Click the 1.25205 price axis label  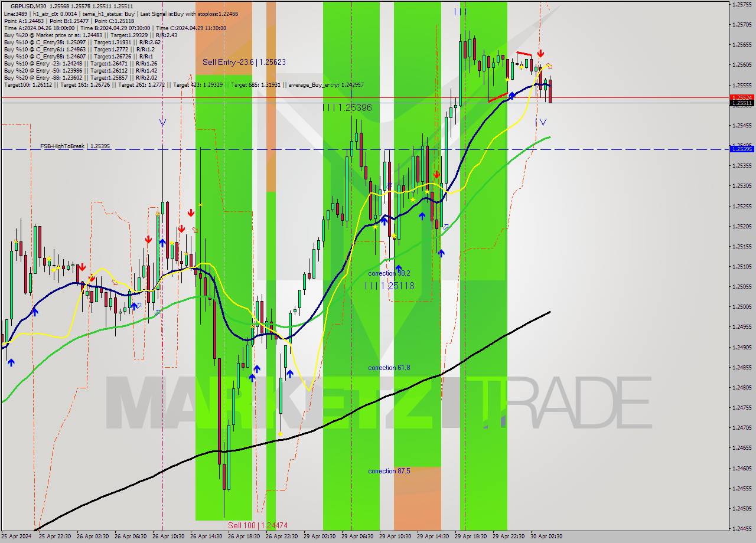click(742, 226)
